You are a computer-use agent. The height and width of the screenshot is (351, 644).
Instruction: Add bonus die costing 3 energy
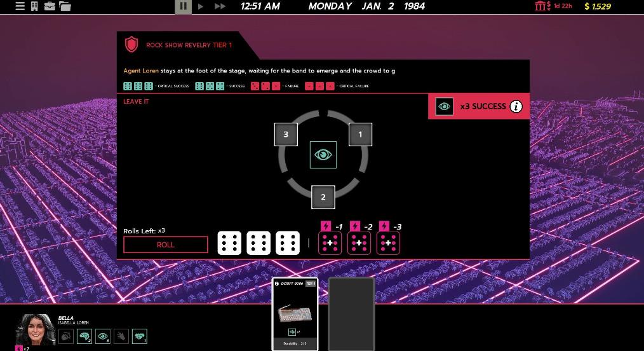coord(388,243)
